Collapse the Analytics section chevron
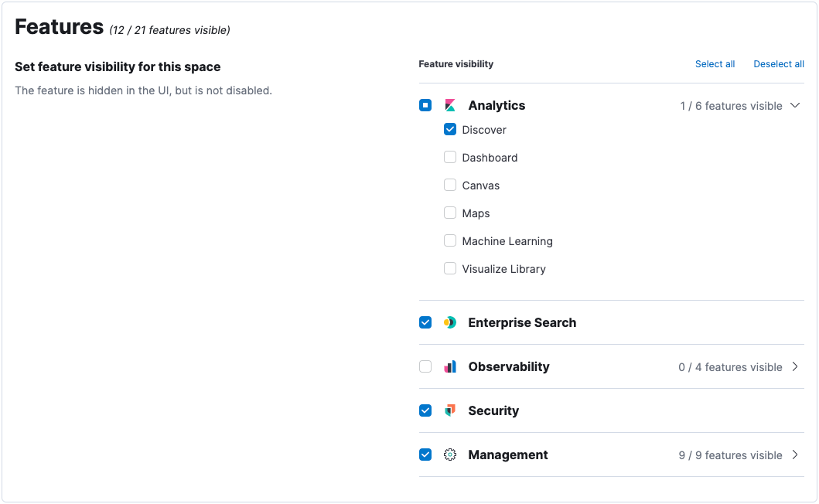Viewport: 819px width, 504px height. tap(795, 106)
